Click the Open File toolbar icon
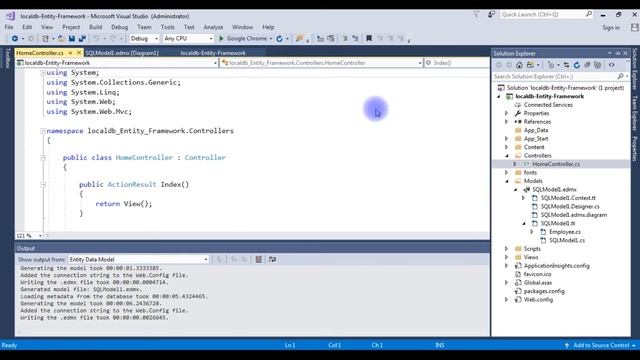The width and height of the screenshot is (640, 360). [61, 38]
